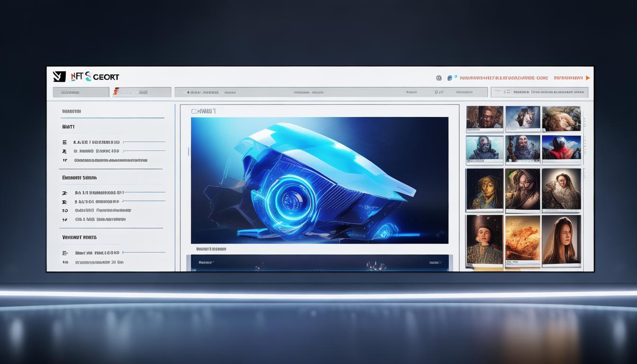The width and height of the screenshot is (637, 364).
Task: Open the long red header link text
Action: coord(504,78)
